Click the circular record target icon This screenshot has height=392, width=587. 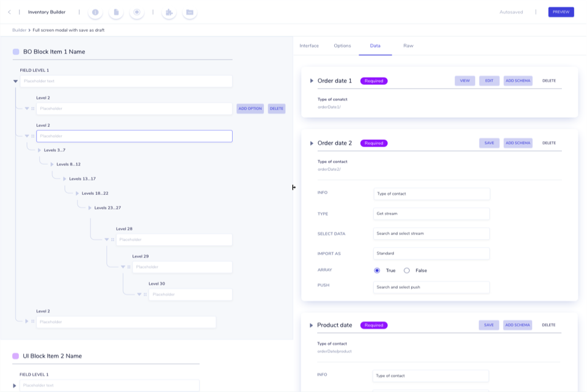coord(137,12)
